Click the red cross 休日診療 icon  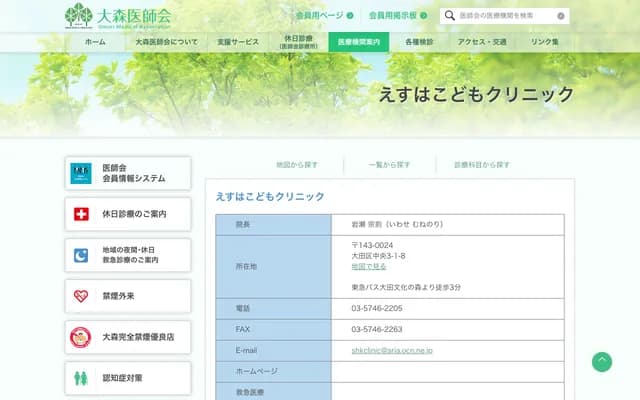(81, 214)
